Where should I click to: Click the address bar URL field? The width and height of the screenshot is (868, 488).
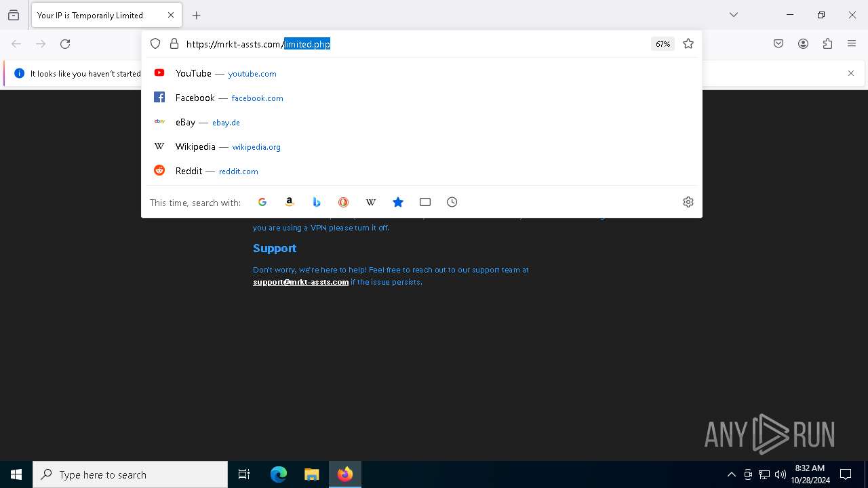pos(414,44)
